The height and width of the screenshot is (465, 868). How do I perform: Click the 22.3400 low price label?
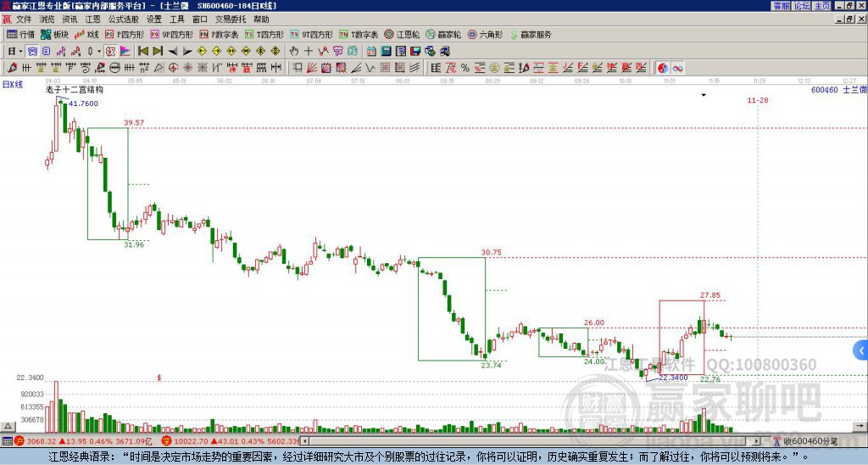click(x=673, y=378)
